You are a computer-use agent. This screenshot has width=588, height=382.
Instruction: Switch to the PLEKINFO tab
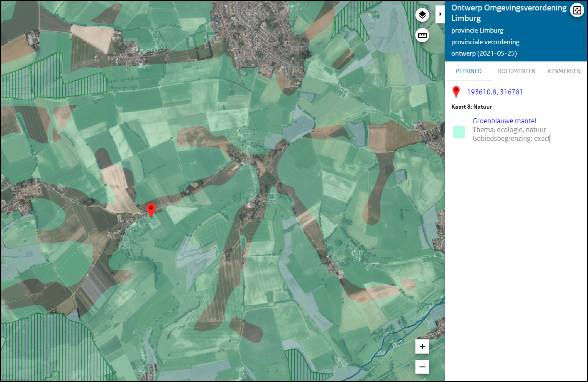click(469, 71)
